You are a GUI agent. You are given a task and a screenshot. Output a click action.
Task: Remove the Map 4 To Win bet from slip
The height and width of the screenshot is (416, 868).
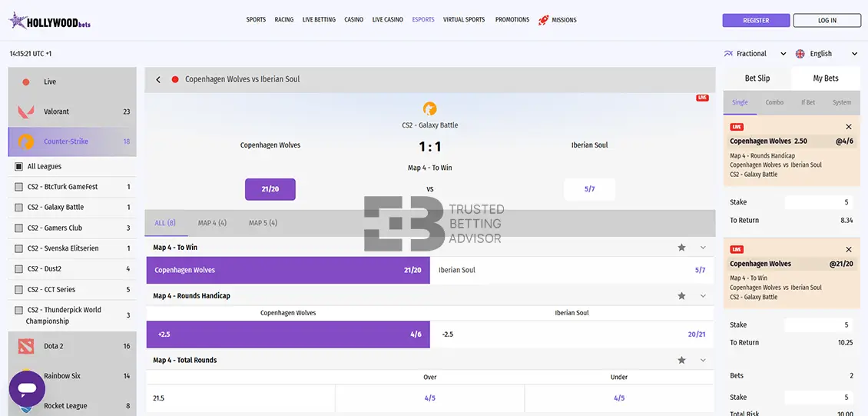[x=849, y=249]
